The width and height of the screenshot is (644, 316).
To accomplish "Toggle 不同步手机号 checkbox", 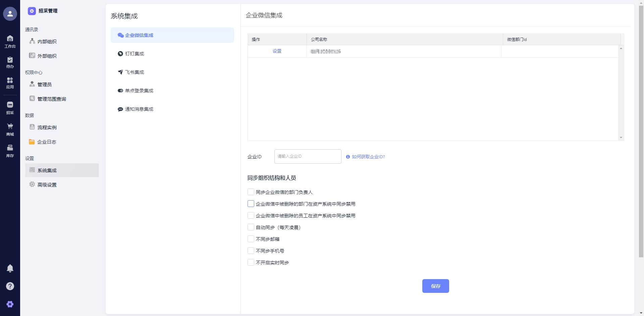I will [x=251, y=251].
